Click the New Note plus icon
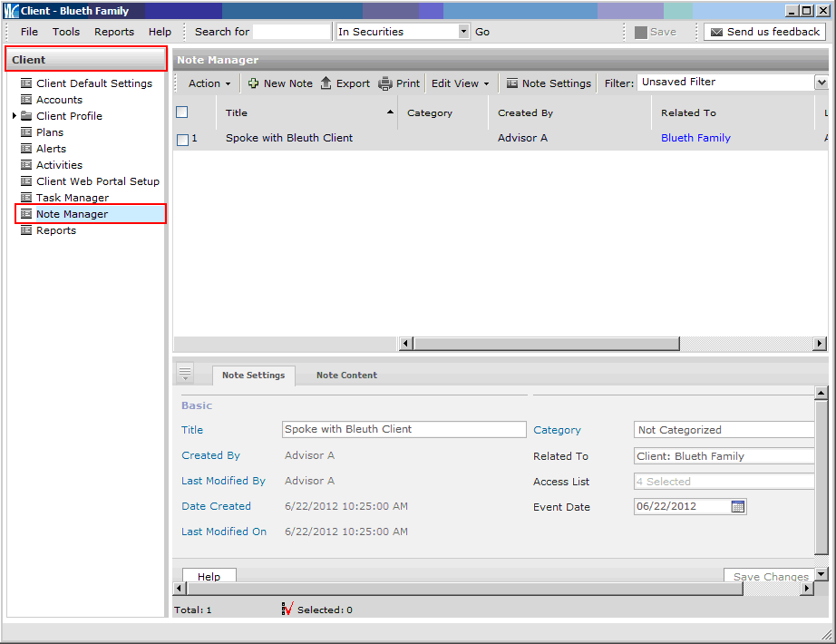 coord(253,83)
